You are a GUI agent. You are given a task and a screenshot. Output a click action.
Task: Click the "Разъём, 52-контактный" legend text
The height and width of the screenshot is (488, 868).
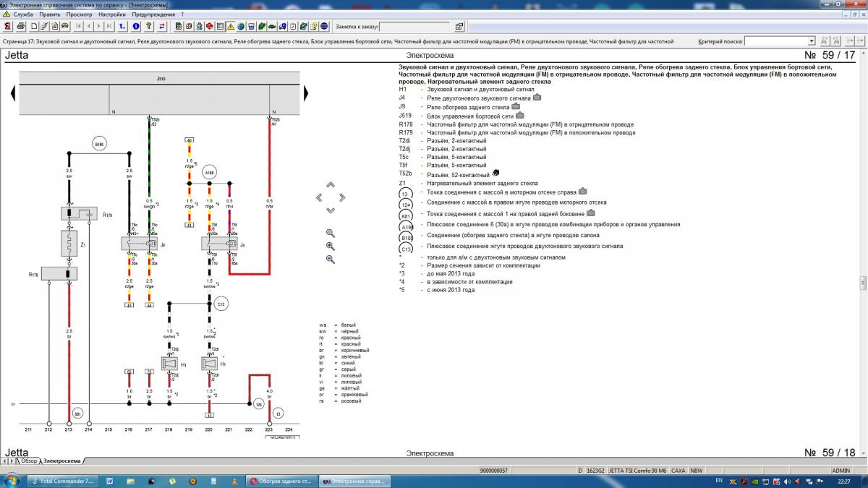459,174
